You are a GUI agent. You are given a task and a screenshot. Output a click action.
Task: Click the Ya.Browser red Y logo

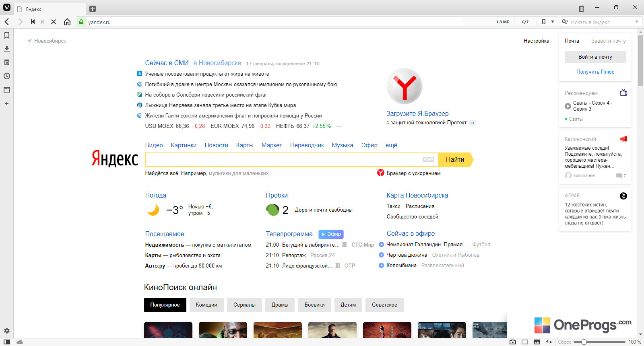[x=405, y=86]
